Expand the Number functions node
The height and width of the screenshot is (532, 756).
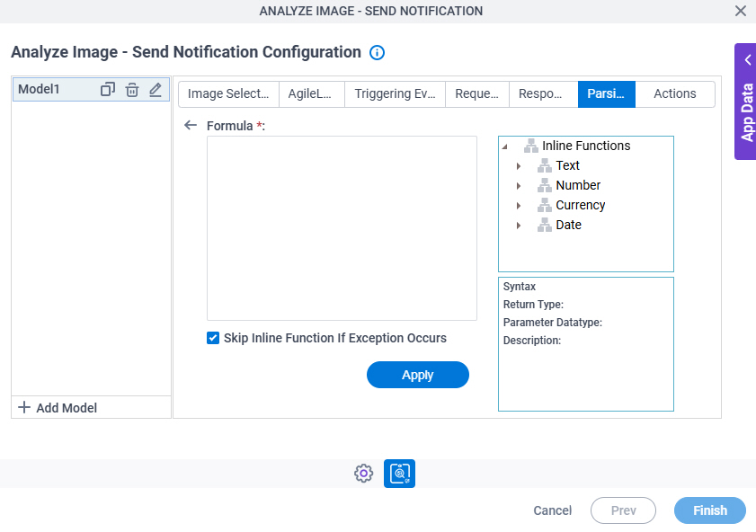519,185
